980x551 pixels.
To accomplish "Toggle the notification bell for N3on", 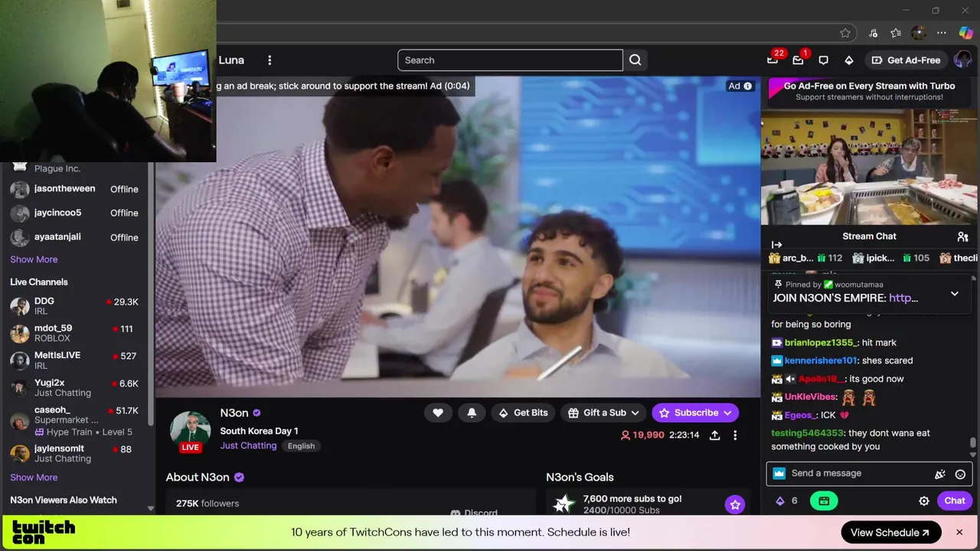I will pyautogui.click(x=472, y=412).
